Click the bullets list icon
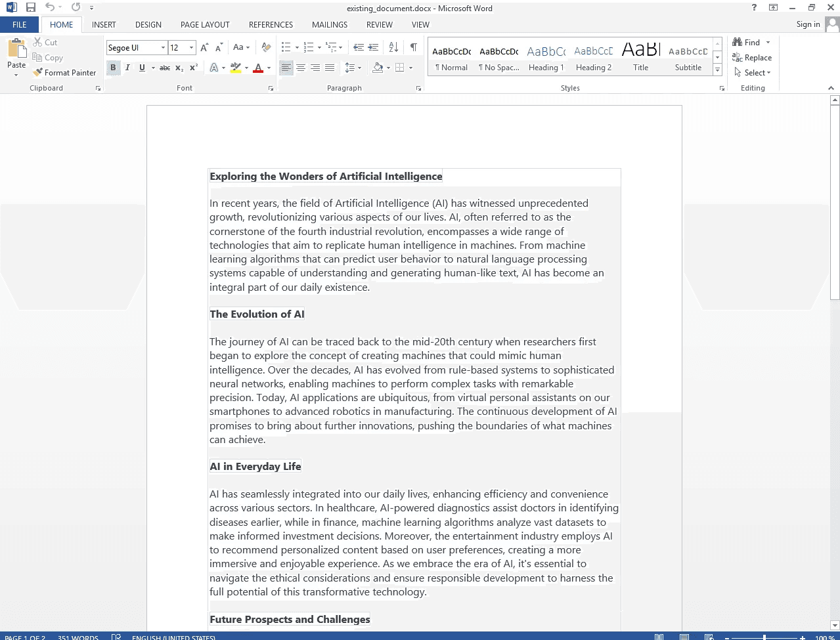840x640 pixels. [286, 47]
